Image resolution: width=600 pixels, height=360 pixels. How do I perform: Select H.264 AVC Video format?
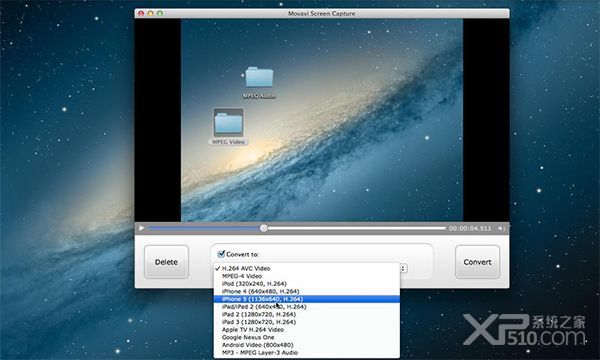(x=307, y=269)
